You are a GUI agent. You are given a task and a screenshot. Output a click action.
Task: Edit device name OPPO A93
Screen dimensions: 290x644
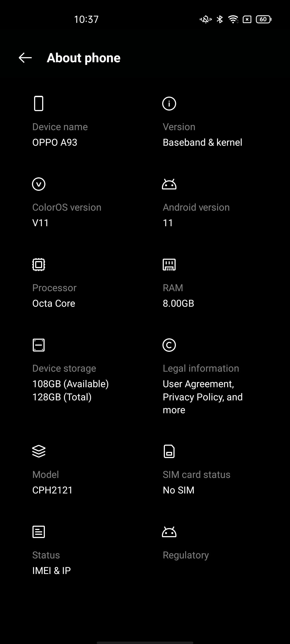[x=55, y=142]
